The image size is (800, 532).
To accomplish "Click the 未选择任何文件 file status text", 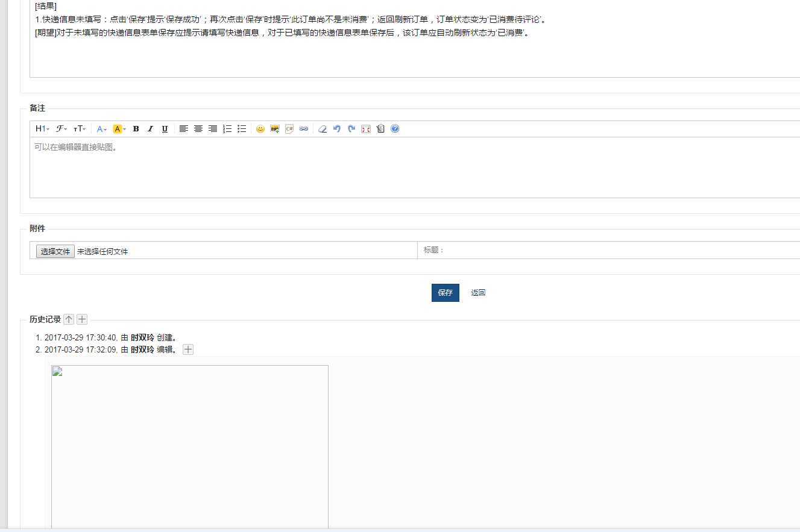I will pos(102,252).
